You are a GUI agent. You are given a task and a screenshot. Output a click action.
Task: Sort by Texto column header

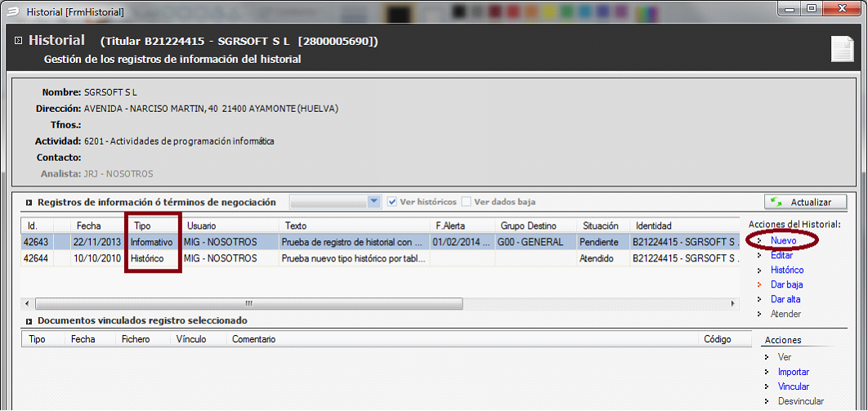point(354,226)
